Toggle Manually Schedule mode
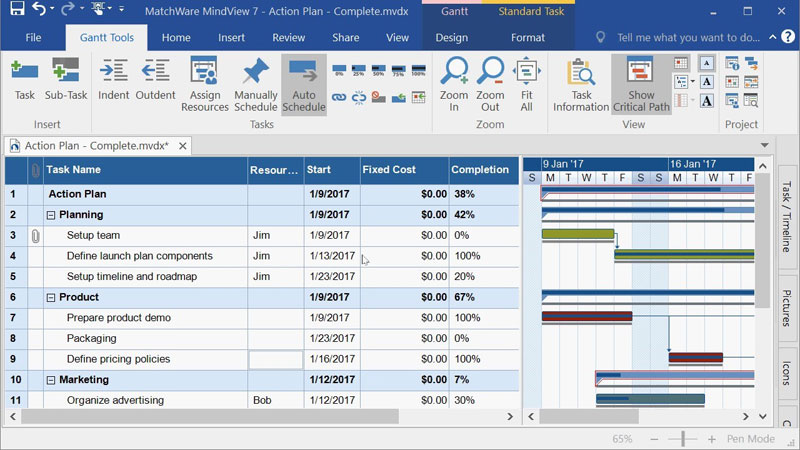 pyautogui.click(x=256, y=85)
